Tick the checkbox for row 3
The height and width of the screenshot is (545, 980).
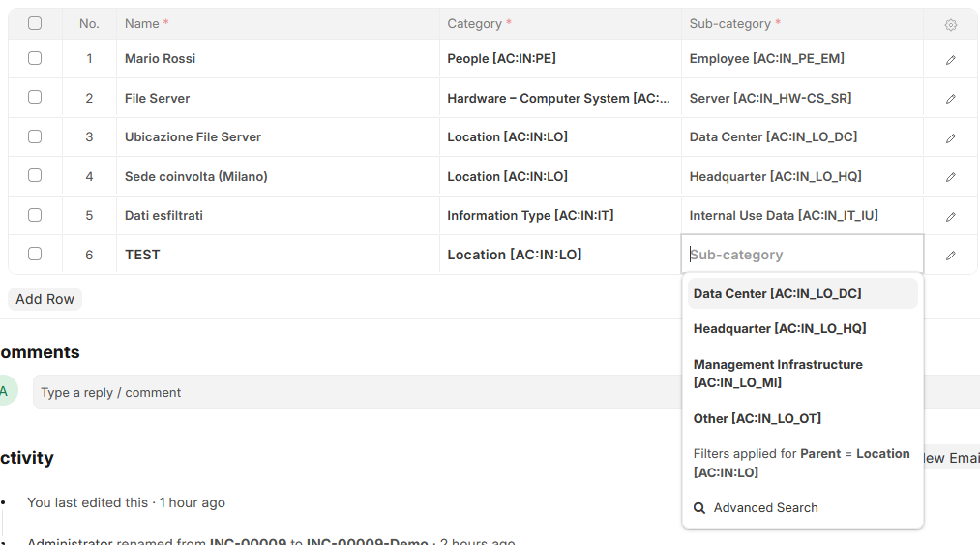coord(35,136)
